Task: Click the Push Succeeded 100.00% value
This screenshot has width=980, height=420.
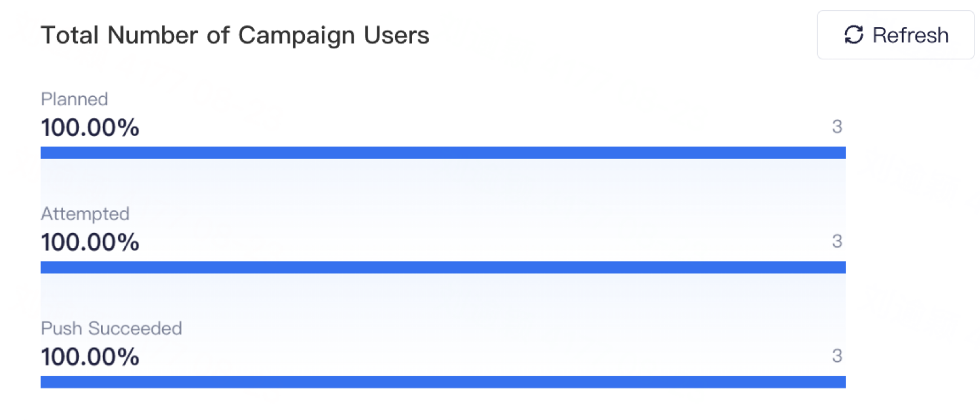Action: 90,357
